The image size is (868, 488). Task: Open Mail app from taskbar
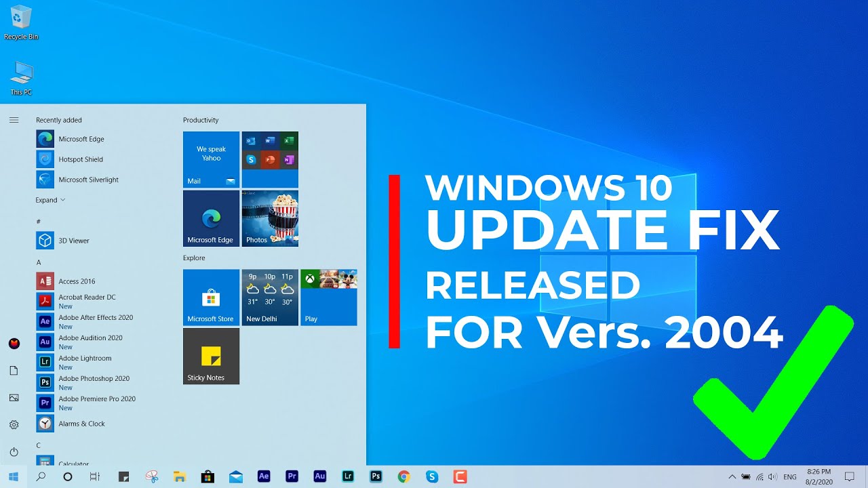(x=236, y=476)
